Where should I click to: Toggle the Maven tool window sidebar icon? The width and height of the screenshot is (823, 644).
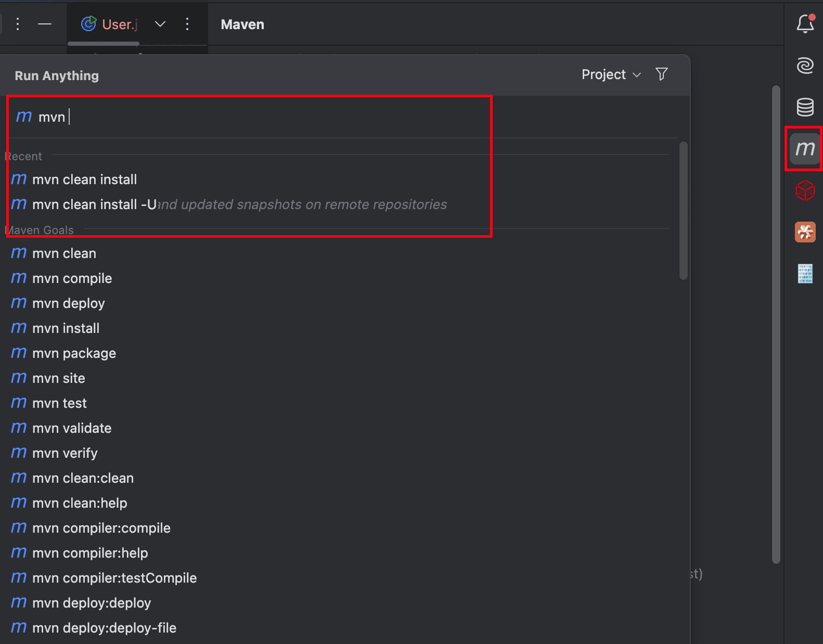pos(805,149)
